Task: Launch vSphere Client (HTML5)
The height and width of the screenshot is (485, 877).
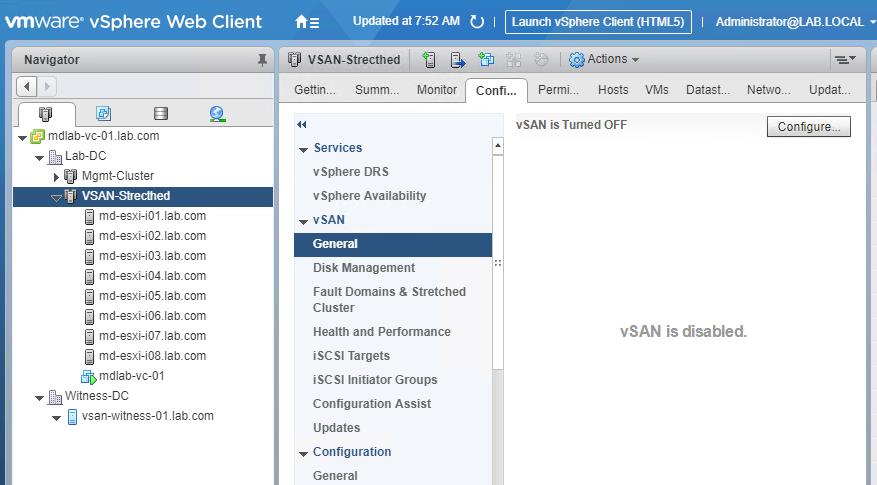Action: click(598, 22)
